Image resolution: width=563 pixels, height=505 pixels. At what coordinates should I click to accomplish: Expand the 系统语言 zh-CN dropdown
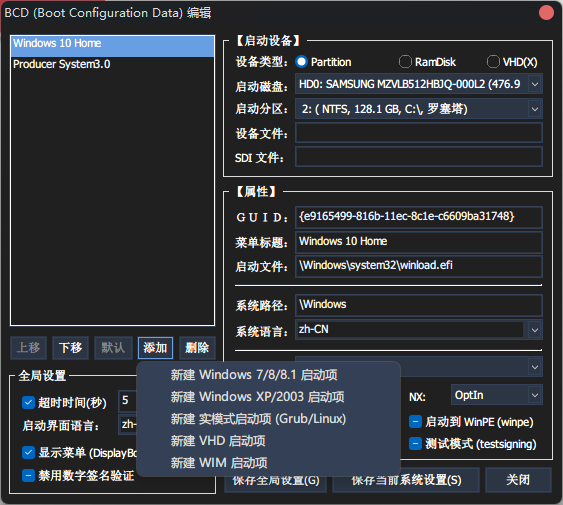(x=535, y=330)
